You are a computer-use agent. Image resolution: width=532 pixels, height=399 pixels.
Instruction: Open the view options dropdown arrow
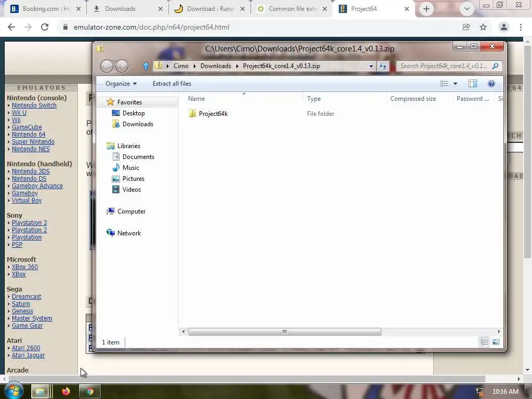[x=455, y=84]
